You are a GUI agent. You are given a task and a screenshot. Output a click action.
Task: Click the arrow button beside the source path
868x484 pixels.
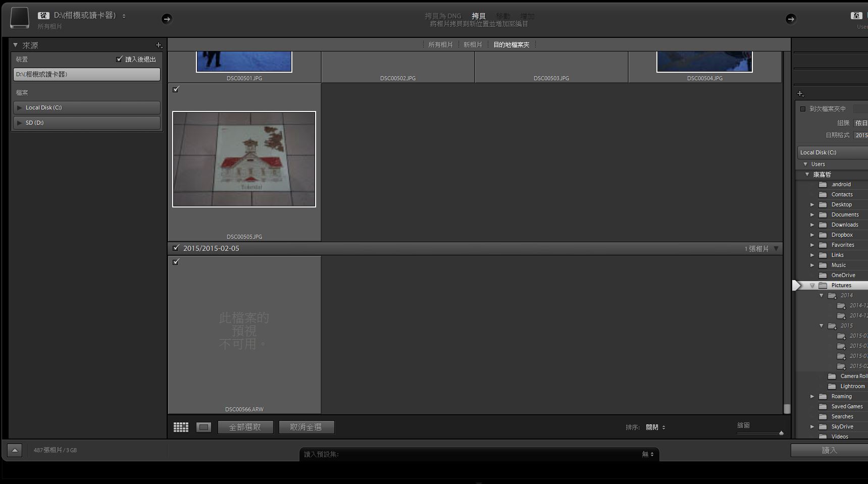pyautogui.click(x=167, y=19)
